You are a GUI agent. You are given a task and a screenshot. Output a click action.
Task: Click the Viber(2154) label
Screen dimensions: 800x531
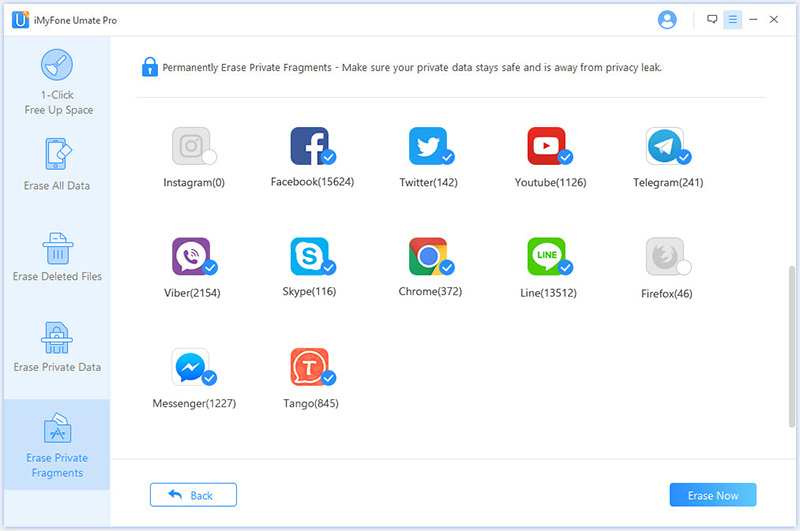tap(192, 293)
